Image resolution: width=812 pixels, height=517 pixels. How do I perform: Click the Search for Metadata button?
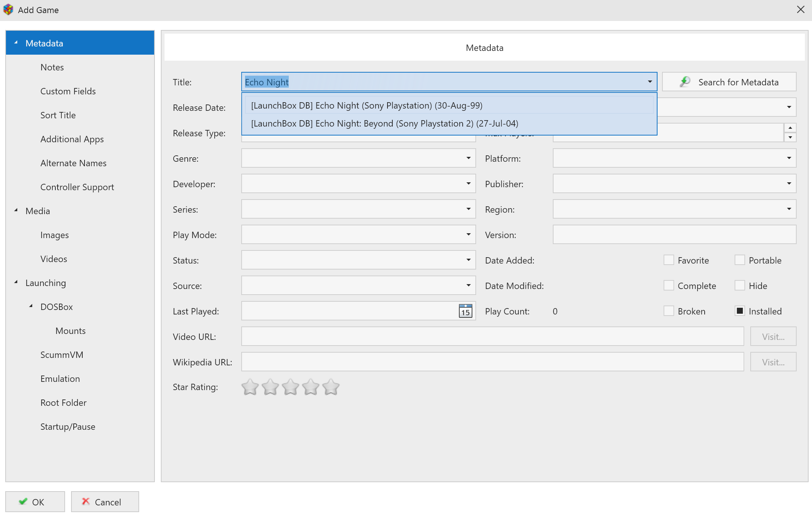729,82
